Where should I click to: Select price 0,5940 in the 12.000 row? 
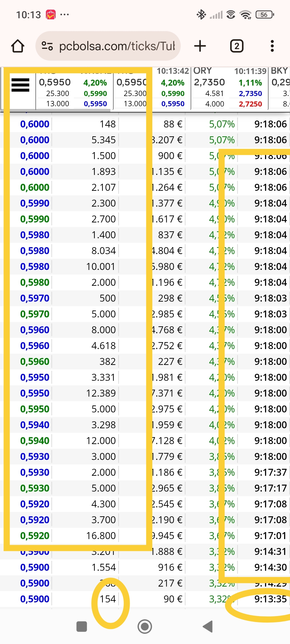[x=35, y=441]
